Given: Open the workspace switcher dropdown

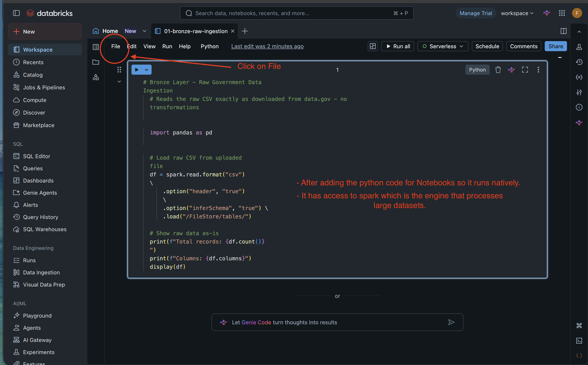Looking at the screenshot, I should pos(517,13).
